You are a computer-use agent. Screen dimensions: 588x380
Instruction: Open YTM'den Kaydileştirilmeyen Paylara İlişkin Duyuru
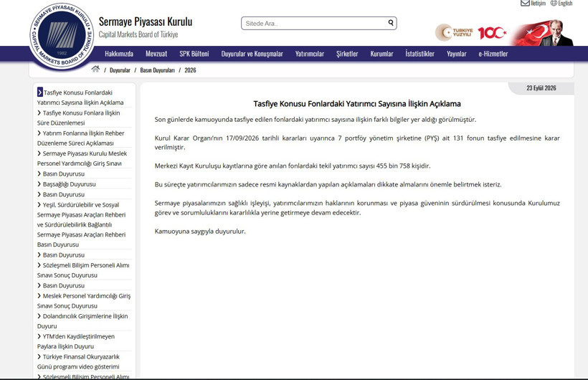point(76,341)
